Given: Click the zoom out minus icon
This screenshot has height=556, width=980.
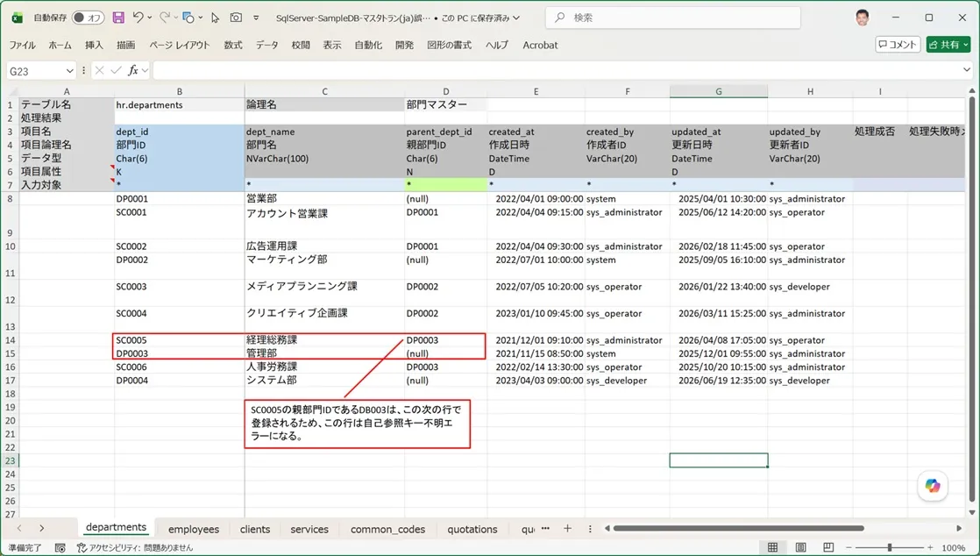Looking at the screenshot, I should [849, 548].
